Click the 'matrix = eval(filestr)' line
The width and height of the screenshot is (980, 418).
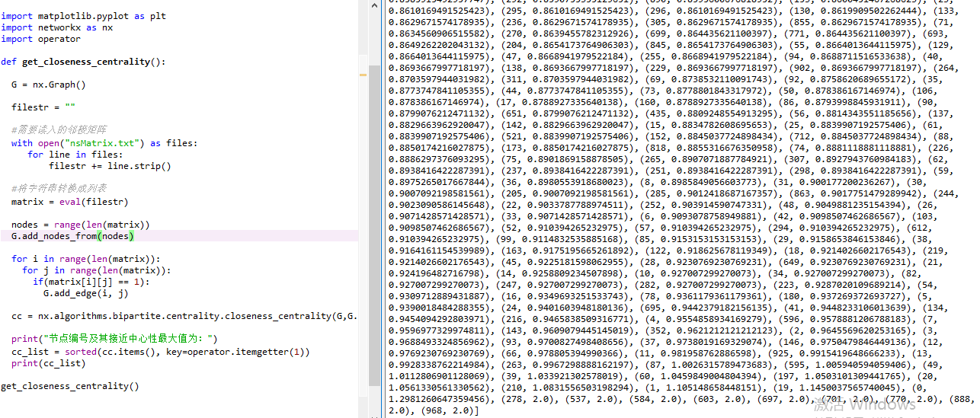click(x=70, y=202)
